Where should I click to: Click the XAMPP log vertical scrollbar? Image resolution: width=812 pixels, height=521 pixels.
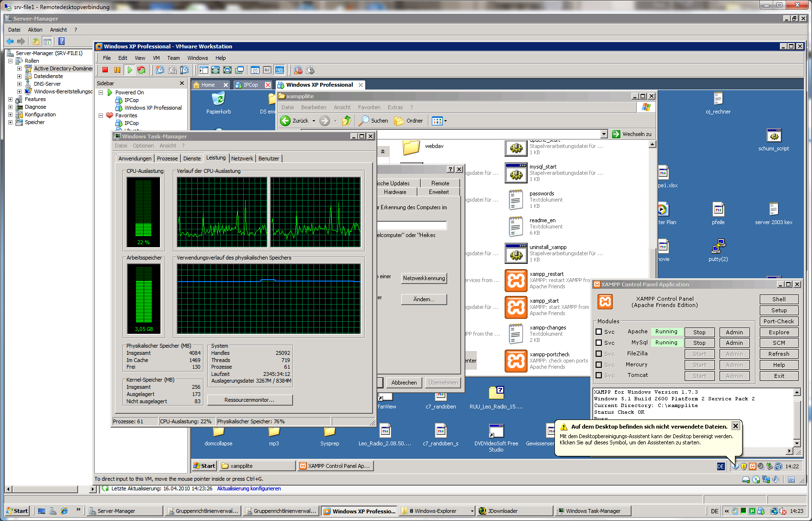tap(797, 418)
